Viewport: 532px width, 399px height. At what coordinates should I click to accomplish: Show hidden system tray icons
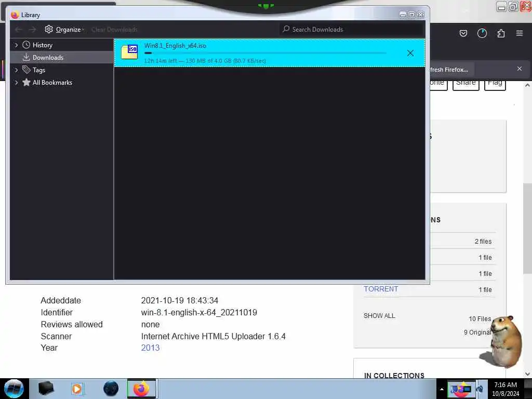442,389
